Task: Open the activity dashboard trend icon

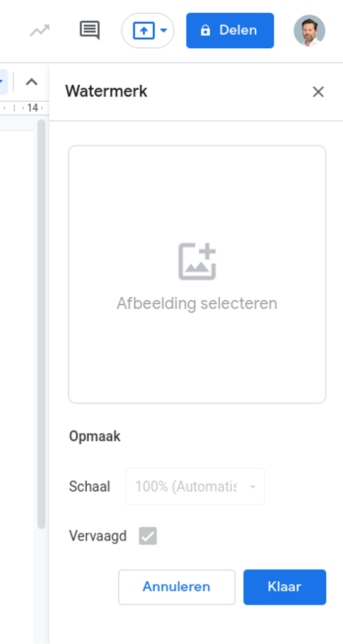Action: coord(39,31)
